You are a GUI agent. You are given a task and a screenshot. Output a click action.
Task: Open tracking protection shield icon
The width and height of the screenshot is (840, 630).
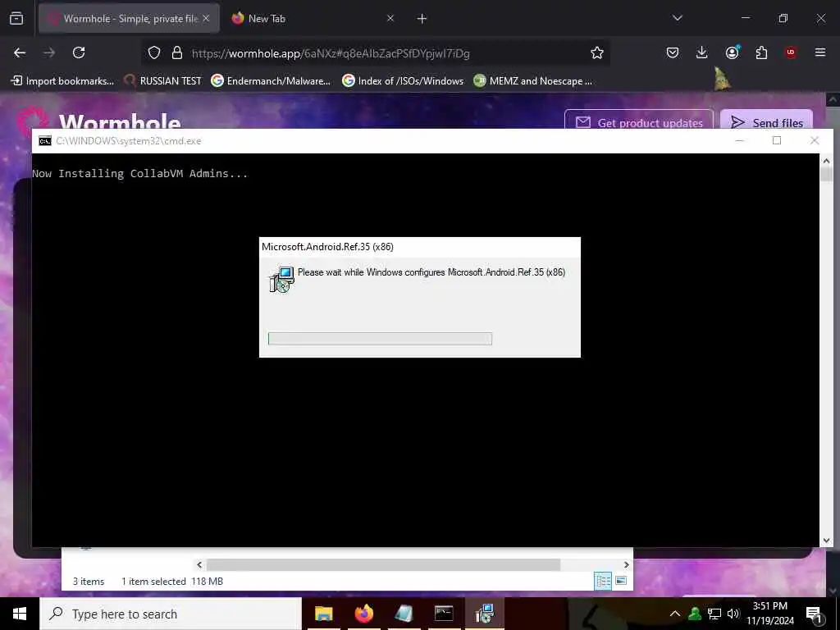[154, 52]
